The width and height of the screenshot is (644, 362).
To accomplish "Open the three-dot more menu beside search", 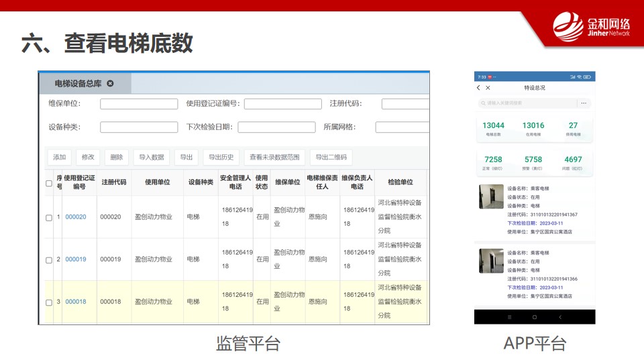I will (584, 103).
